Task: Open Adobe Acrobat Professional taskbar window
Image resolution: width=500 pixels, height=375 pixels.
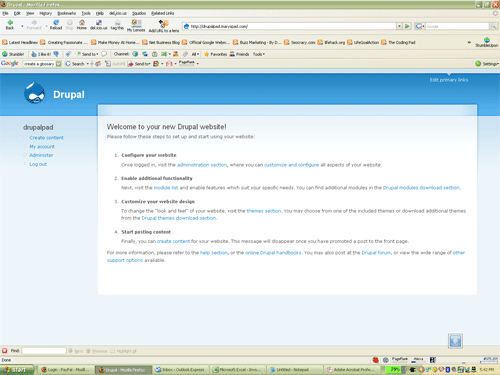Action: point(352,370)
